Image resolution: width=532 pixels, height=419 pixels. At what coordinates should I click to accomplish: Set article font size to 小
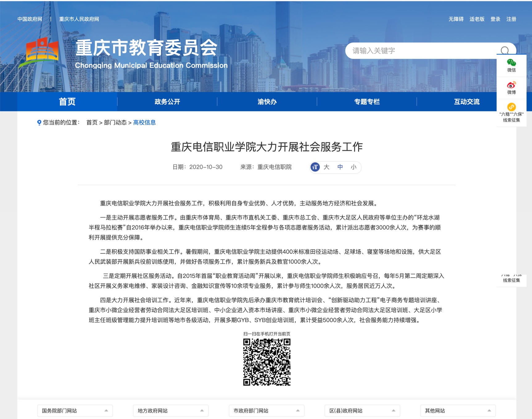pos(353,167)
